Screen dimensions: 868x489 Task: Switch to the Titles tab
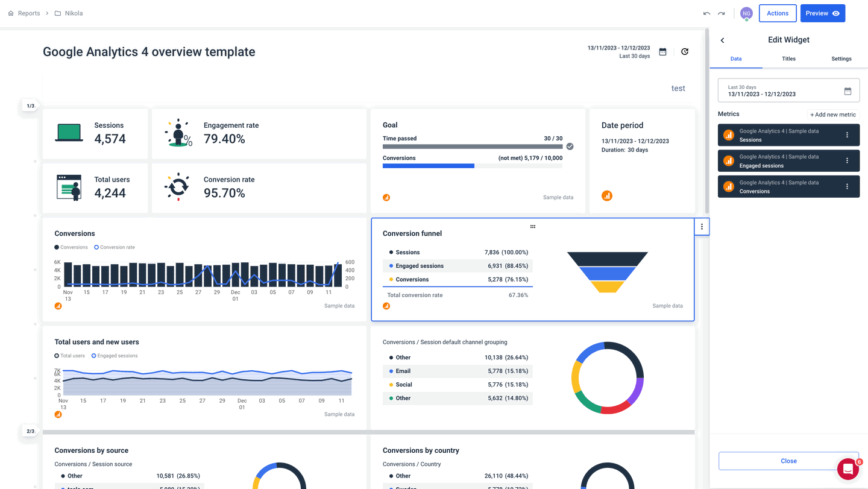(788, 58)
